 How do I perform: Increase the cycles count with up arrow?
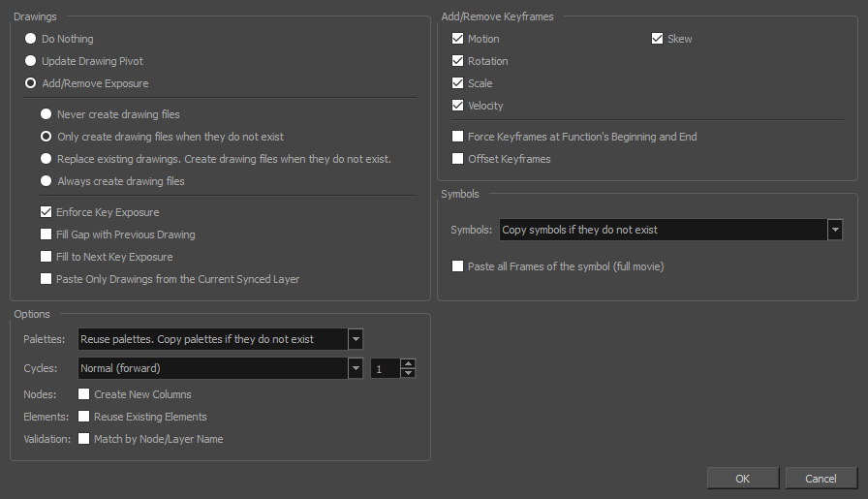click(x=408, y=363)
